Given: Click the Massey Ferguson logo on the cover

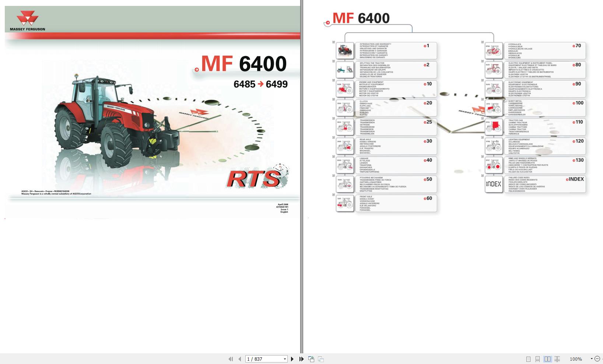Looking at the screenshot, I should pyautogui.click(x=28, y=21).
